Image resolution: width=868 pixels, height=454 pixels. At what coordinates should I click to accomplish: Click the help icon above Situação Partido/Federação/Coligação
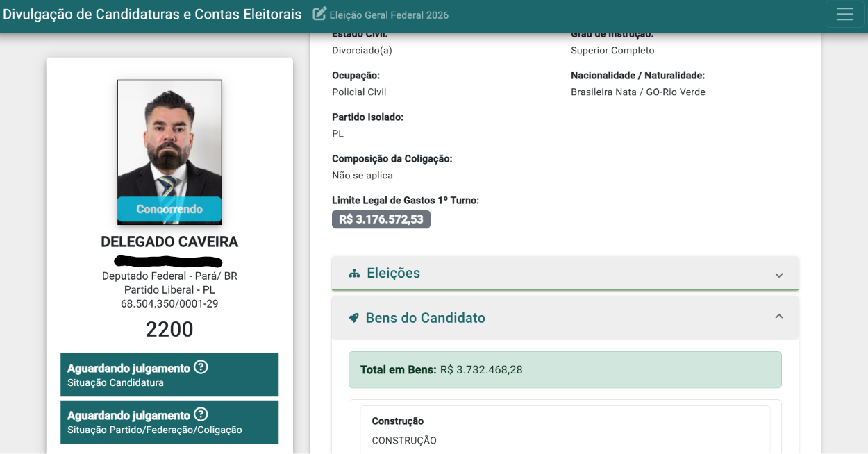201,414
